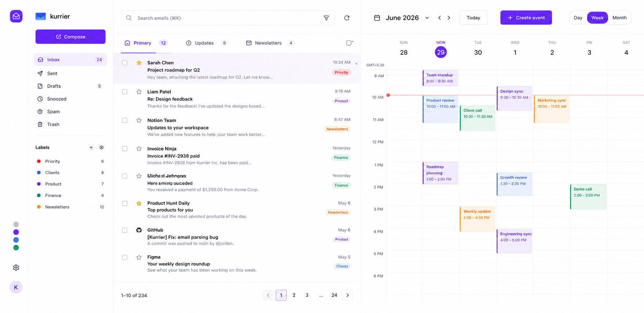The height and width of the screenshot is (313, 644).
Task: Expand the June 2026 month dropdown
Action: [427, 18]
